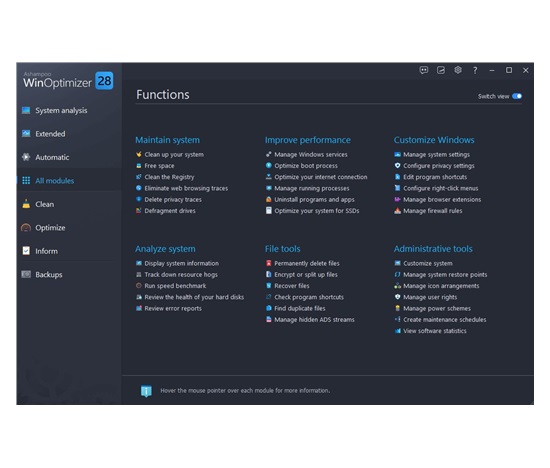Screen dimensions: 550x468
Task: Click the Manage power schemes icon
Action: (x=397, y=308)
